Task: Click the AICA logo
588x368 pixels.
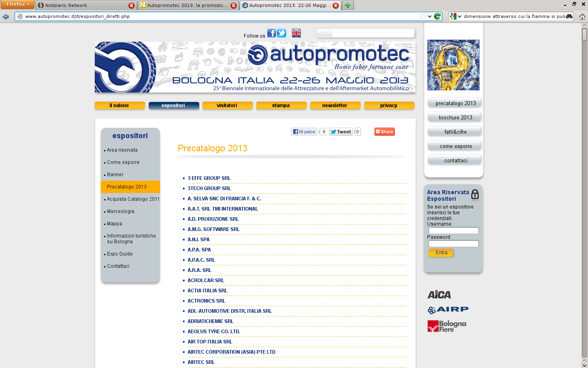Action: click(x=439, y=294)
